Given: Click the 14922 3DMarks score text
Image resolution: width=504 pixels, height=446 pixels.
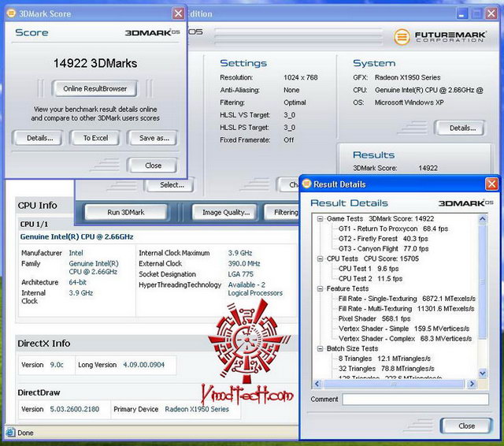Looking at the screenshot, I should [95, 63].
